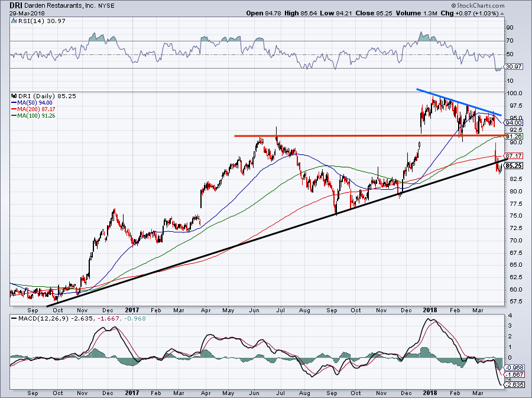Click the 91.26 MA(100) price tag
The image size is (532, 398).
click(x=514, y=137)
